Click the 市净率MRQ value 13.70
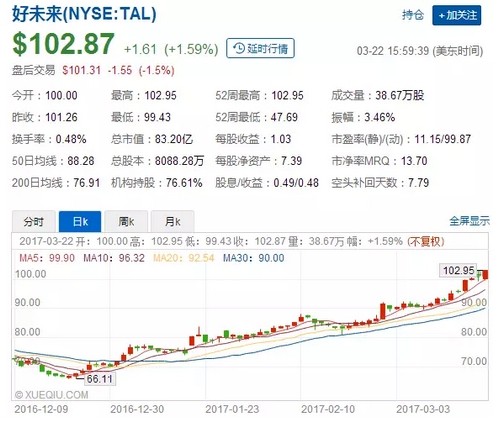This screenshot has height=437, width=503. [414, 161]
